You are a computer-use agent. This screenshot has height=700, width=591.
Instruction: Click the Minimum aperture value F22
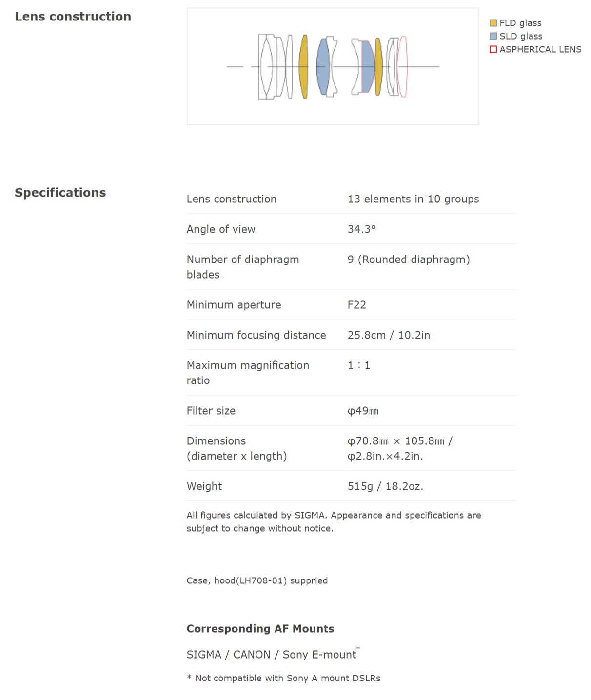[x=357, y=305]
